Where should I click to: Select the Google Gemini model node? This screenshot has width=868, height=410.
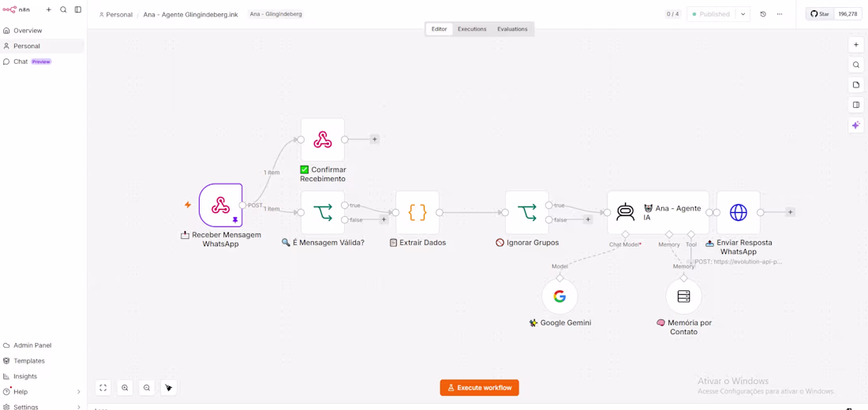[559, 296]
